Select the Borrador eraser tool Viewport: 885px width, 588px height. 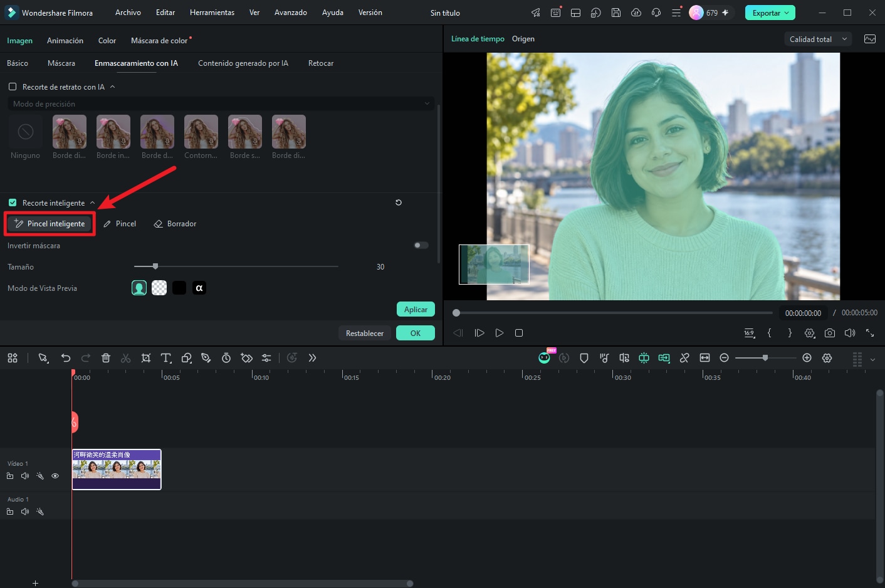pos(175,224)
